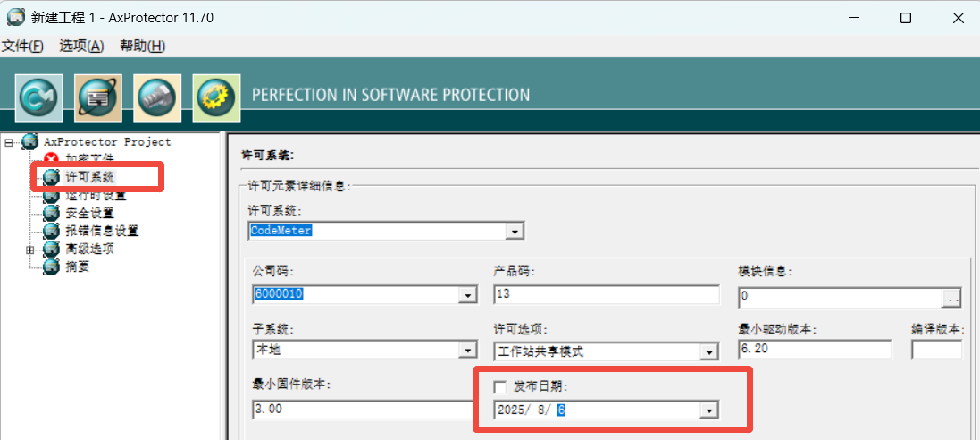Click the ellipsis button beside 模块信息
Viewport: 980px width, 440px height.
[x=952, y=299]
